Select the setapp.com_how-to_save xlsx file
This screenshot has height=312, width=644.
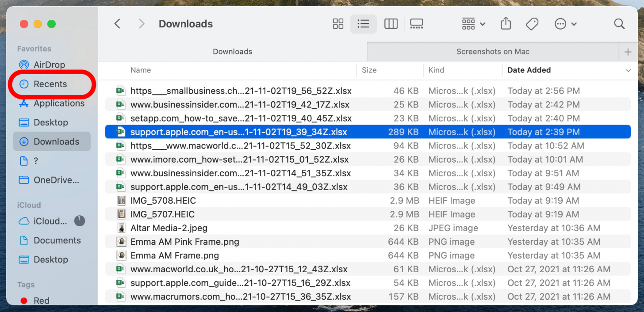point(368,118)
